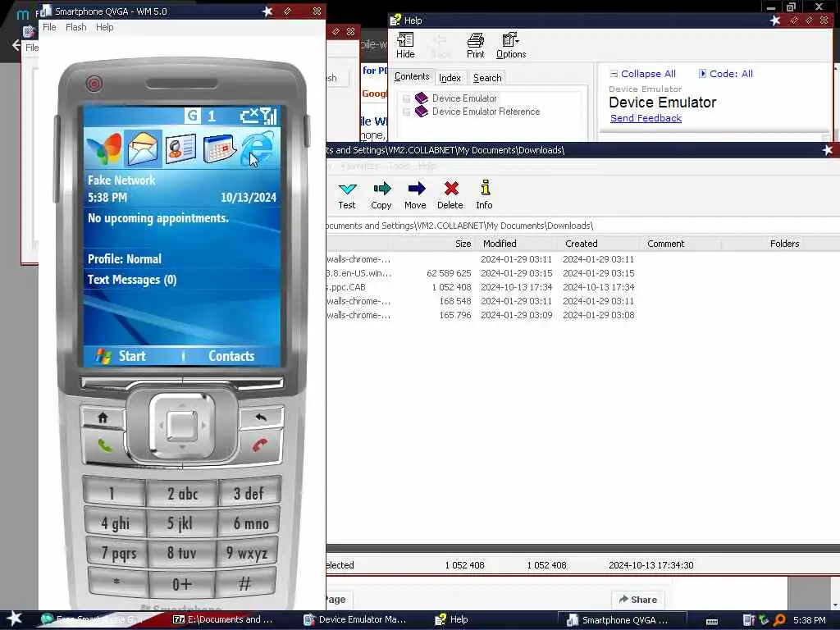Click the red power button on phone
This screenshot has width=840, height=630.
click(94, 84)
